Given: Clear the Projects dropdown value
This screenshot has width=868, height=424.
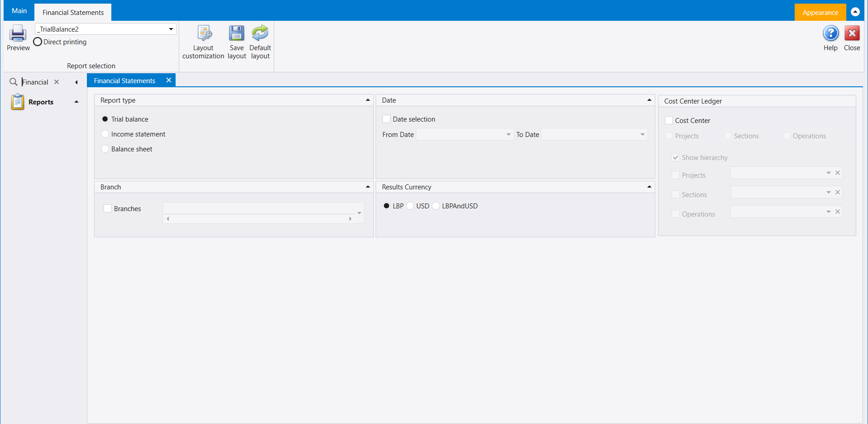Looking at the screenshot, I should point(838,173).
